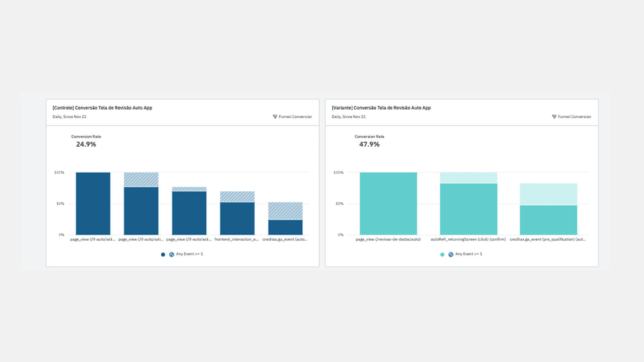
Task: Click Funnel Conversion label in Variante chart
Action: pos(574,117)
